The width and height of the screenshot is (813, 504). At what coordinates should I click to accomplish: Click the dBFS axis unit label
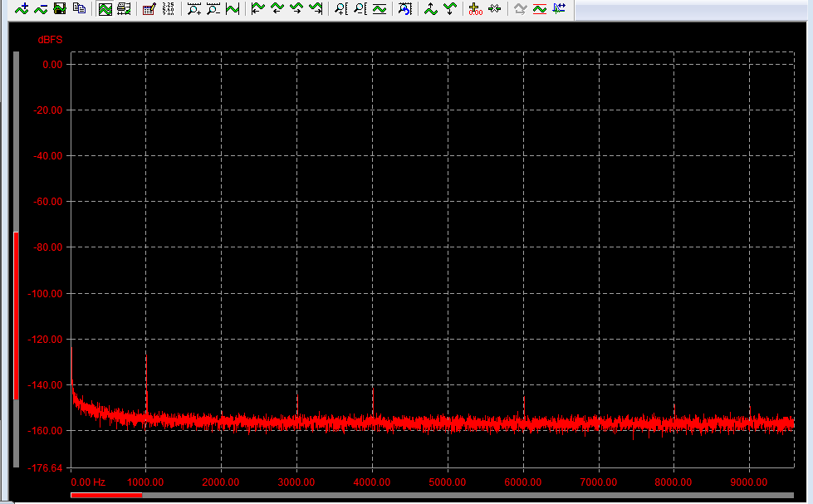coord(51,40)
